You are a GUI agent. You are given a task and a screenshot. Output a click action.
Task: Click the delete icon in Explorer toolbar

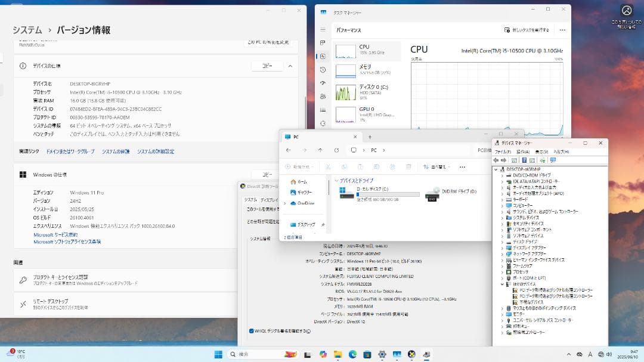408,167
